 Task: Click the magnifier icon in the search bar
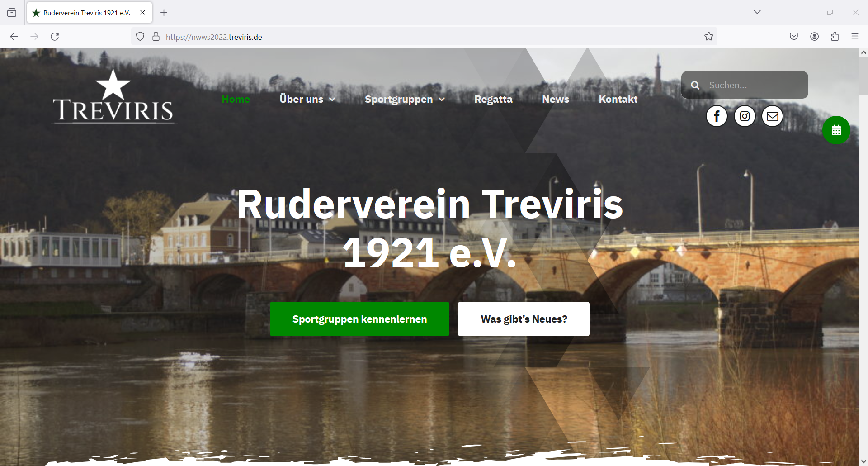pos(695,85)
